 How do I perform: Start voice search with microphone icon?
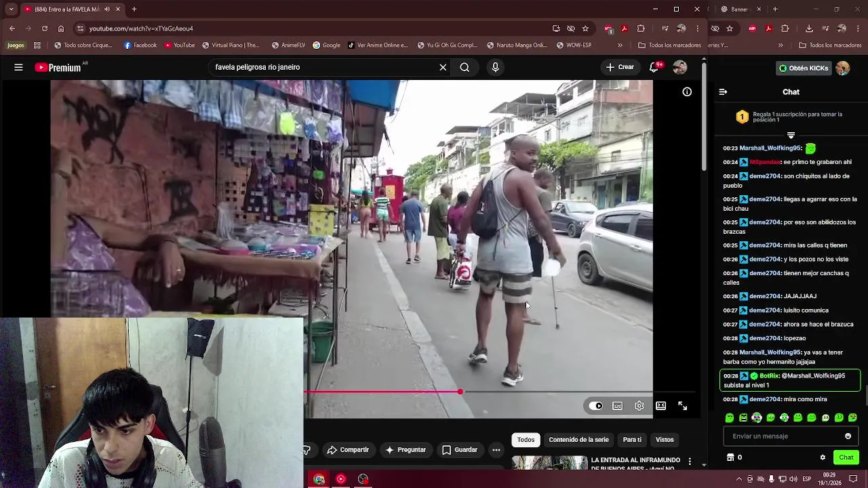[x=495, y=67]
